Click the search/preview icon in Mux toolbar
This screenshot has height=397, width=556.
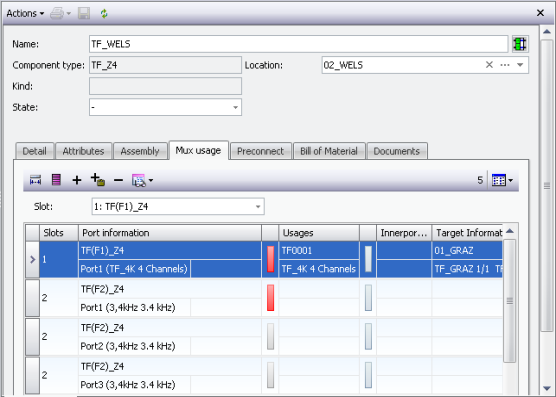pyautogui.click(x=138, y=180)
